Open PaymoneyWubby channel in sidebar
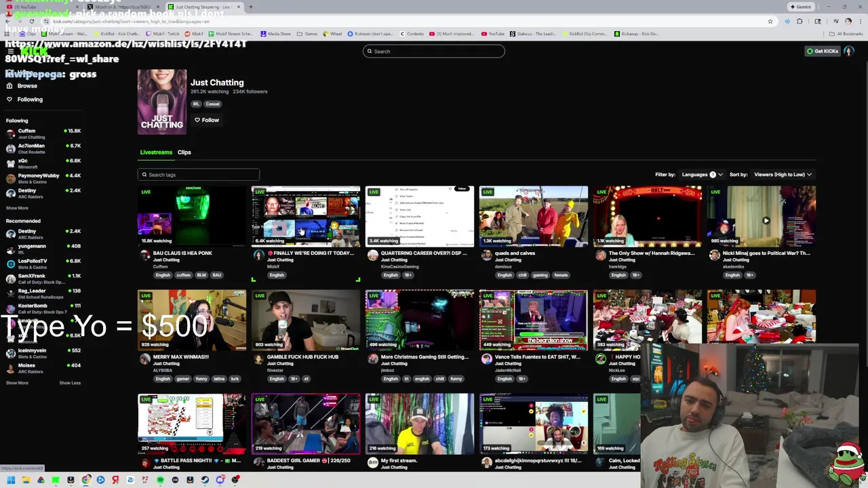Screen dimensions: 868x488 tap(43, 178)
